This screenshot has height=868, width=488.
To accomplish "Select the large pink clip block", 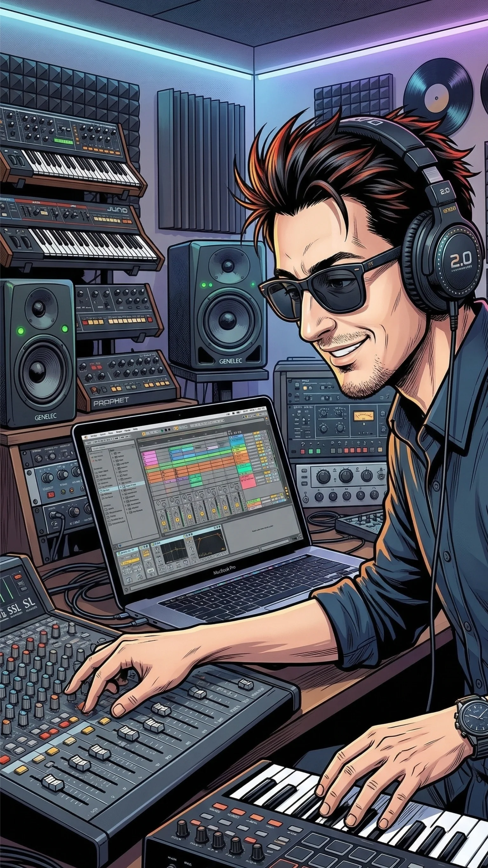I will [248, 481].
